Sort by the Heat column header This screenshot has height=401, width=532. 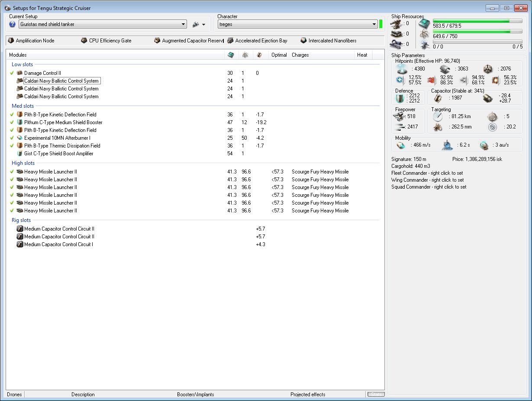point(362,55)
